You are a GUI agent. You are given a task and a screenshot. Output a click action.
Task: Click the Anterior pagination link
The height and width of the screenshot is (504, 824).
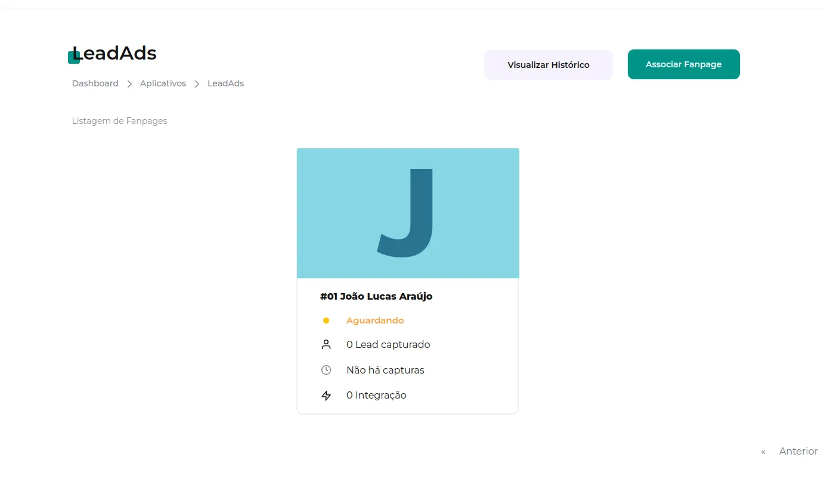point(798,452)
